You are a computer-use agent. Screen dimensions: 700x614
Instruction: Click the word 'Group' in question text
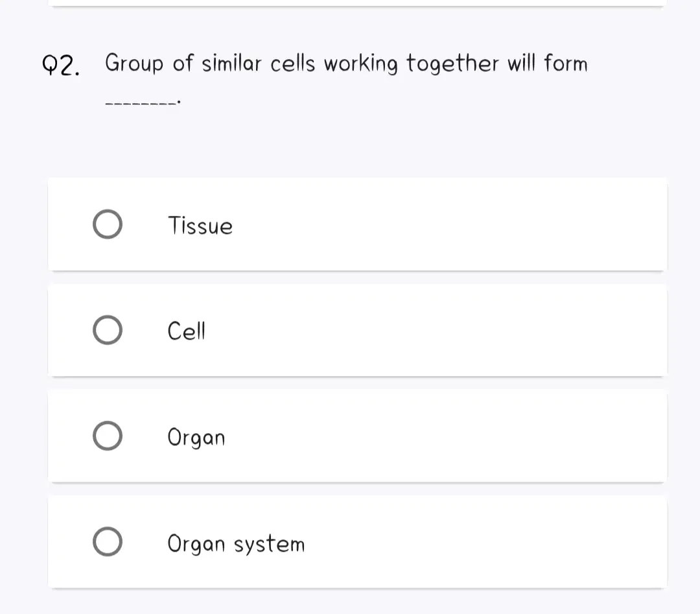134,63
